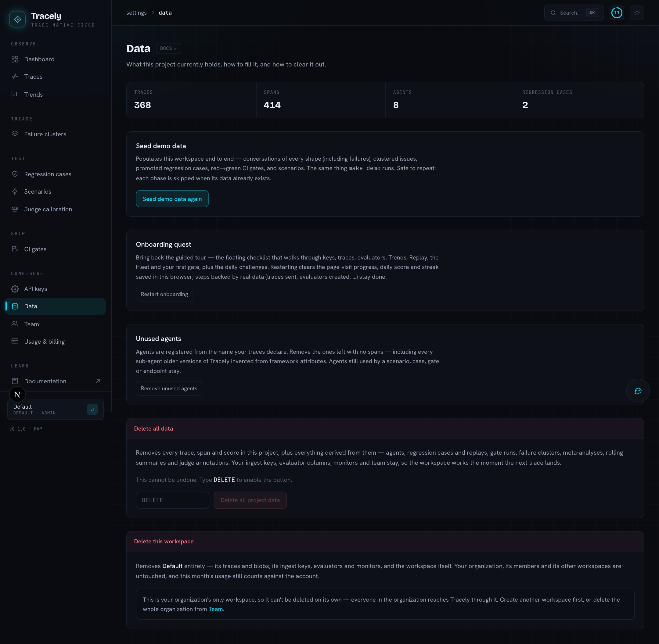This screenshot has width=659, height=644.
Task: Click the Failure clusters layers icon
Action: click(15, 134)
